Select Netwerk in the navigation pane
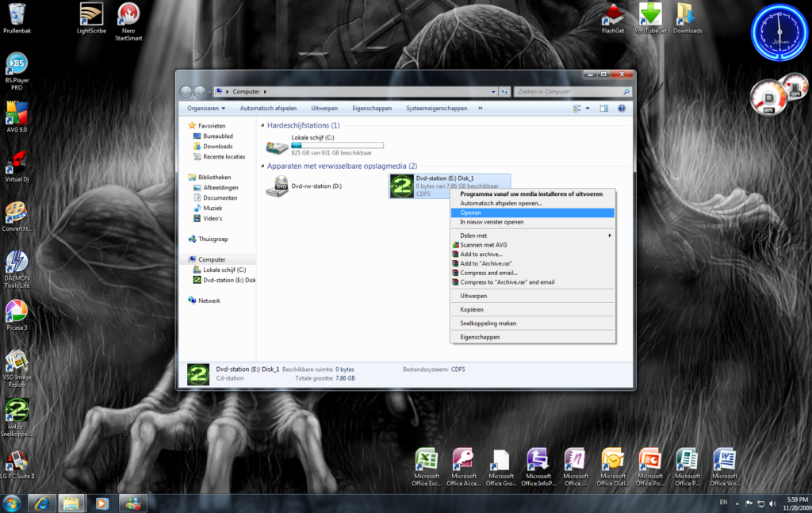This screenshot has height=513, width=812. 205,301
